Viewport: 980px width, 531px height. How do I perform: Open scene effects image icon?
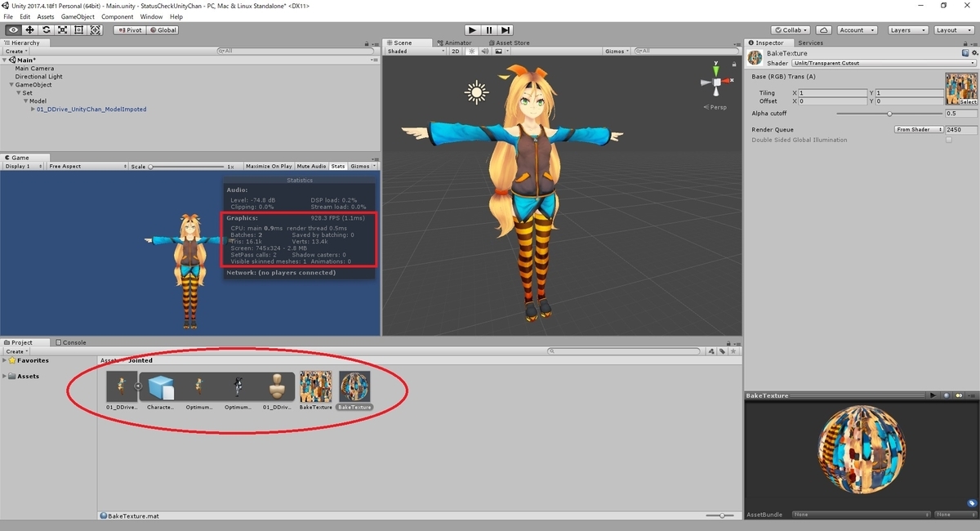tap(497, 51)
